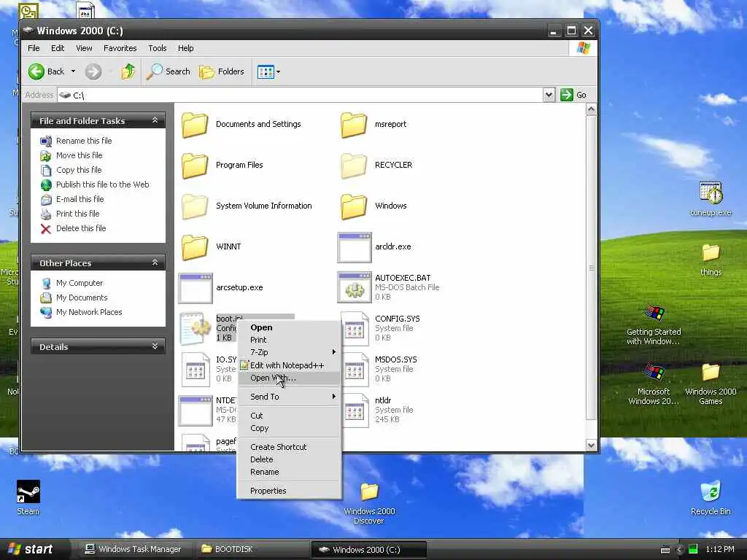Open the Back history dropdown arrow

74,72
